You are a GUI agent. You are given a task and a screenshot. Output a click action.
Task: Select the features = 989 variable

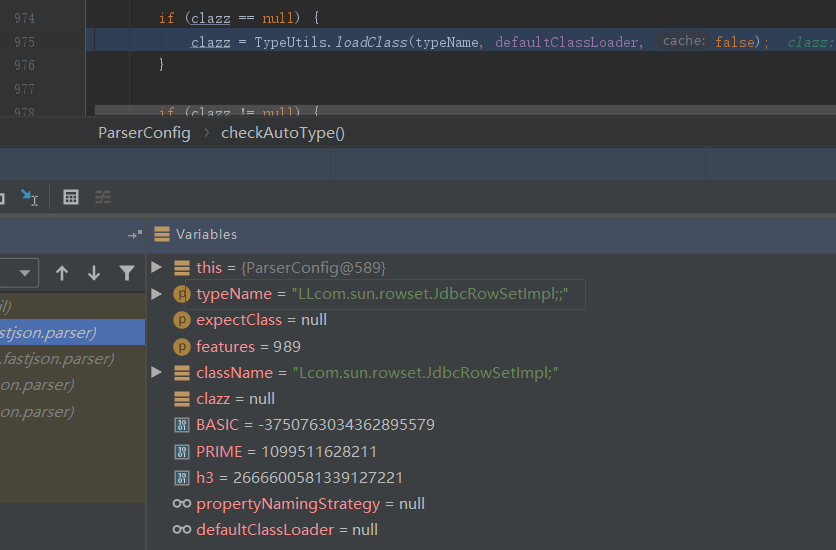[248, 346]
